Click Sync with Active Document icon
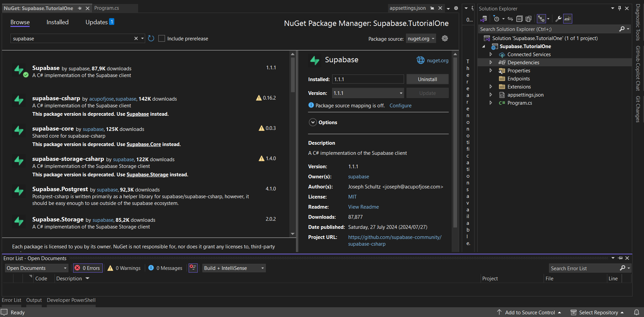Viewport: 644px width, 317px height. [510, 19]
